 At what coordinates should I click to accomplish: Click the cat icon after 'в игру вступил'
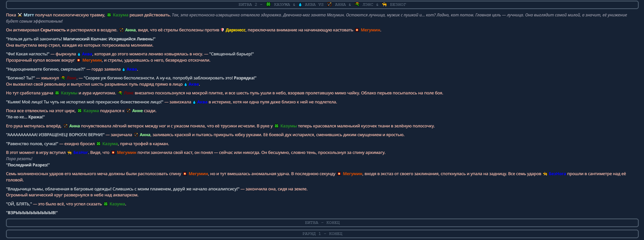pyautogui.click(x=69, y=152)
